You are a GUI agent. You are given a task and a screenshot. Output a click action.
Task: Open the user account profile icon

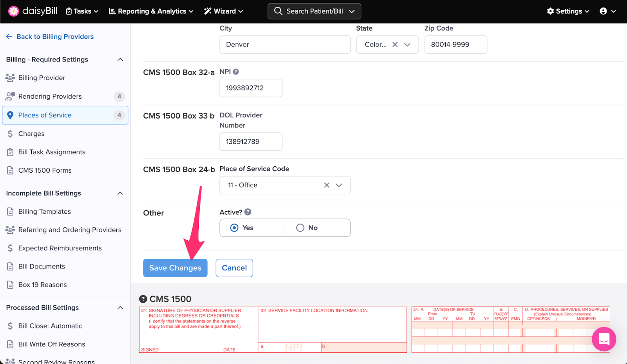click(603, 11)
